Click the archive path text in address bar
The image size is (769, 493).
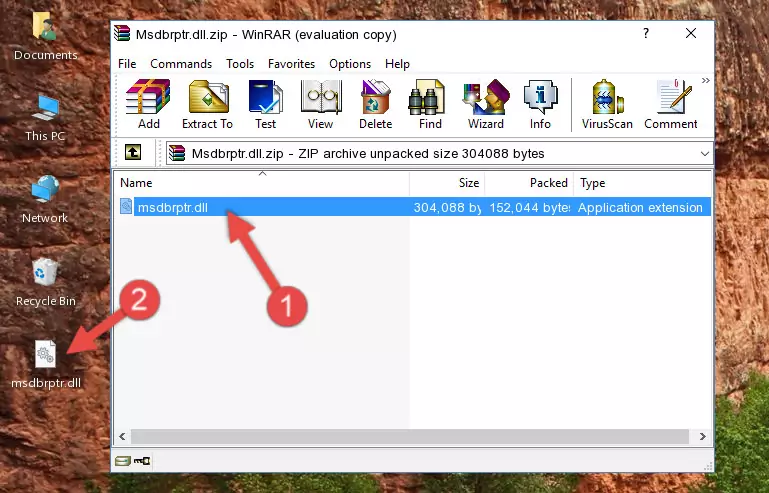(x=368, y=154)
